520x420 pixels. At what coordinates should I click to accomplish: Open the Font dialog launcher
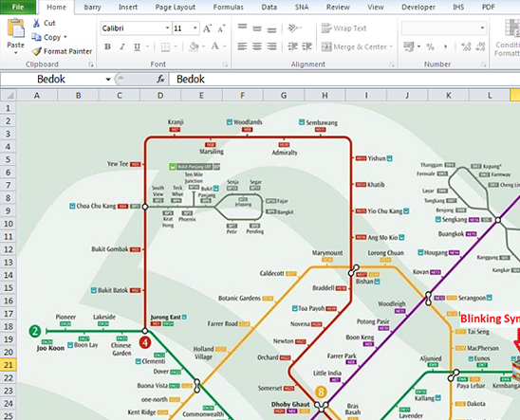point(225,64)
